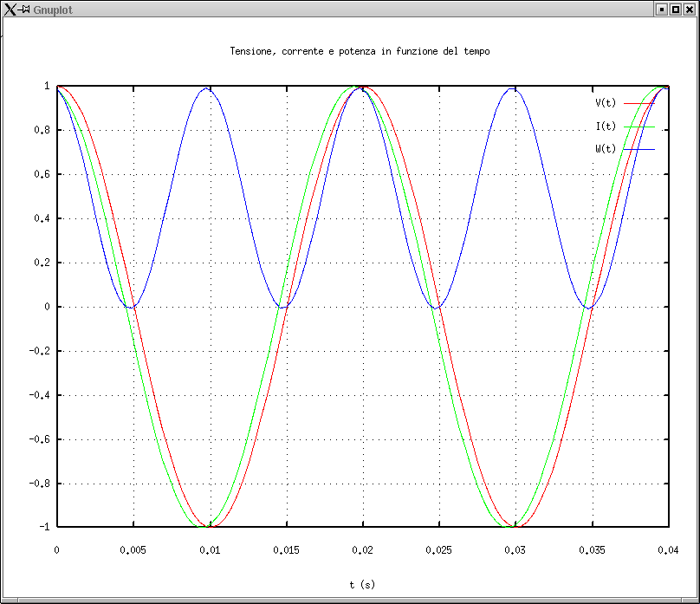Maximize the Gnuplot window

pos(675,9)
